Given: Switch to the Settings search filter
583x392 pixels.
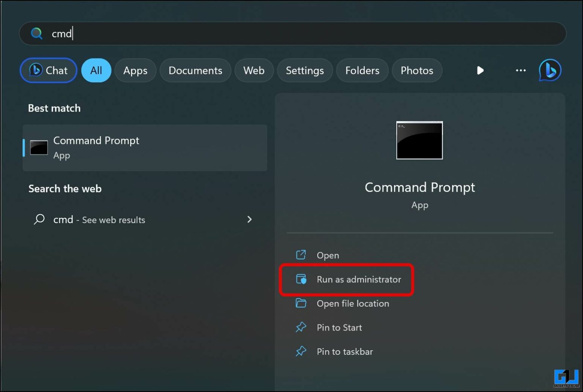Looking at the screenshot, I should (305, 70).
